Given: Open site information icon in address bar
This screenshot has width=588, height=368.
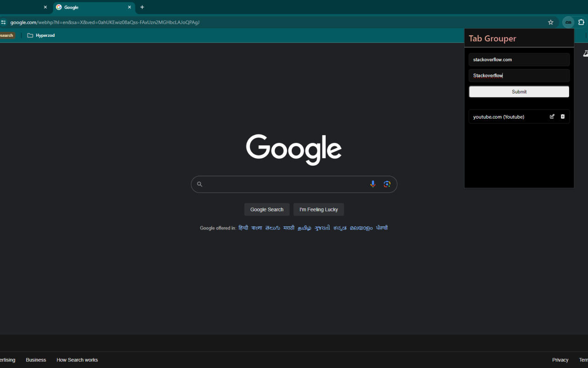Looking at the screenshot, I should click(3, 22).
